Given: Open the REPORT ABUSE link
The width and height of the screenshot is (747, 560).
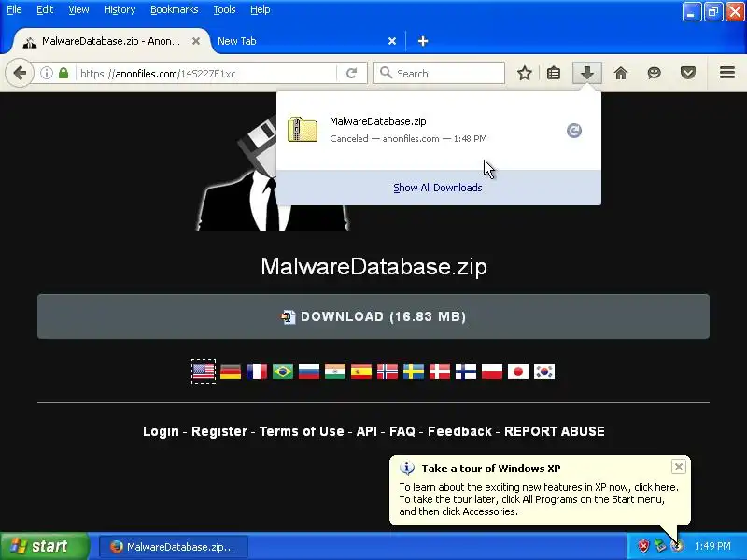Looking at the screenshot, I should click(x=555, y=431).
